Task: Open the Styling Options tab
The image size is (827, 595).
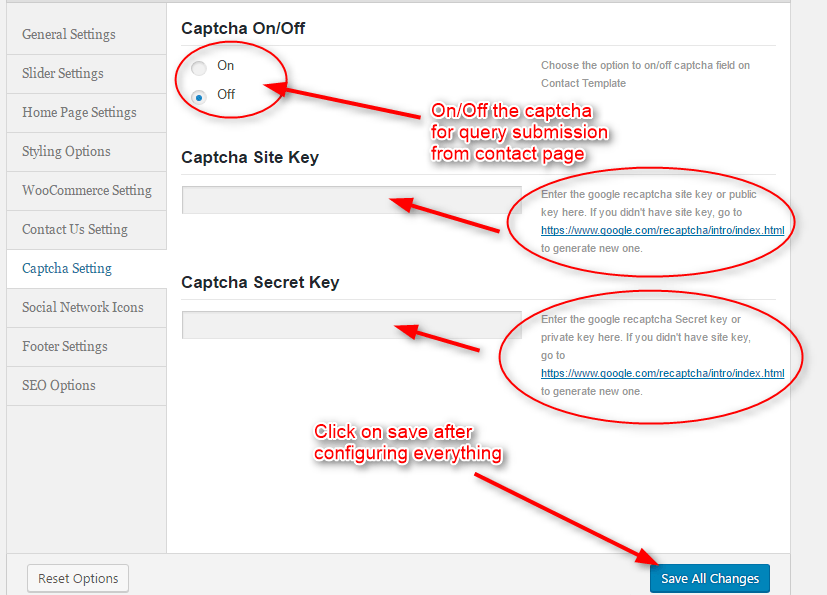Action: click(66, 151)
